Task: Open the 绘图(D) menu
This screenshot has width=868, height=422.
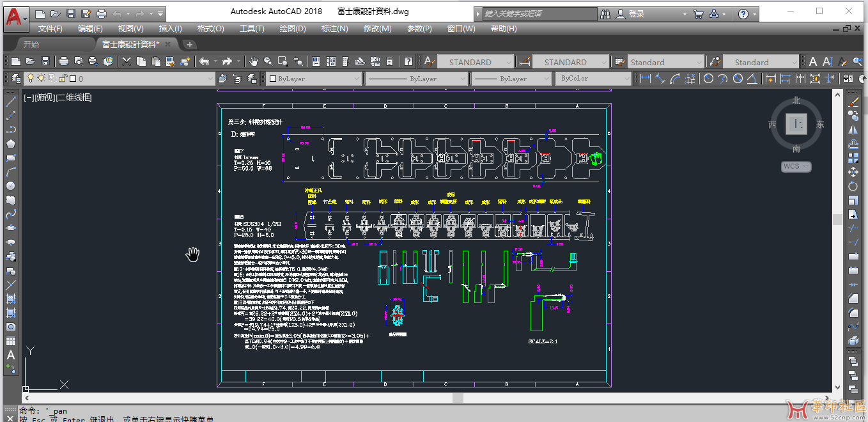Action: pos(293,29)
